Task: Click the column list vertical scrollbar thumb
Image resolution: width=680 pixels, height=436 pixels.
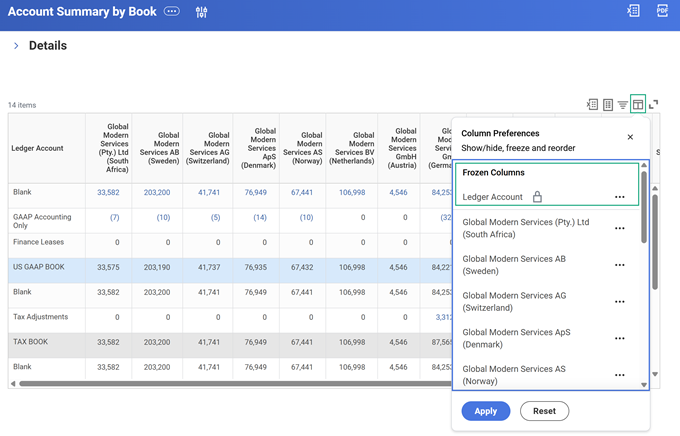Action: 644,207
